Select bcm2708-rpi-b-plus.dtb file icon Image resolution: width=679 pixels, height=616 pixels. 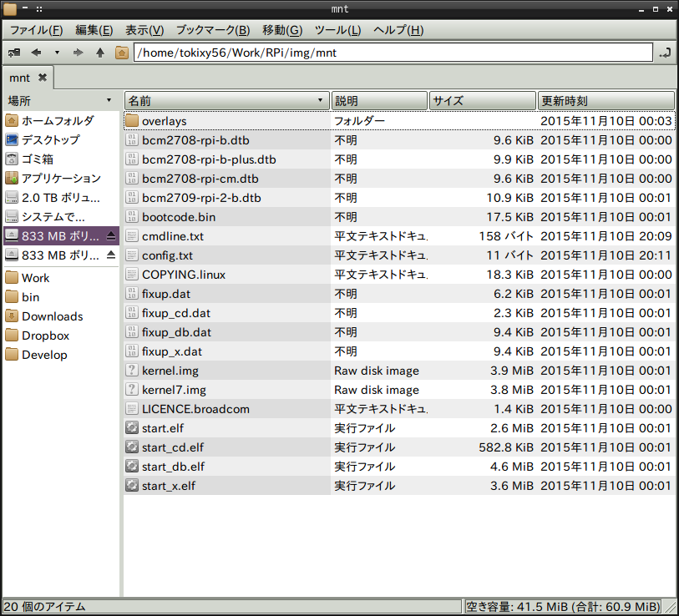click(132, 159)
